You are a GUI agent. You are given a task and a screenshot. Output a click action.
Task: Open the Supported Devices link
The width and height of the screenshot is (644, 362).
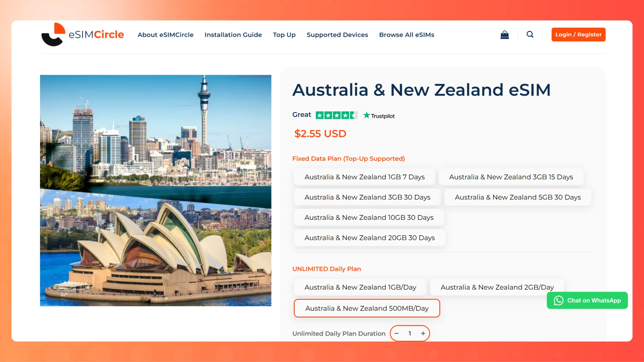click(x=337, y=35)
